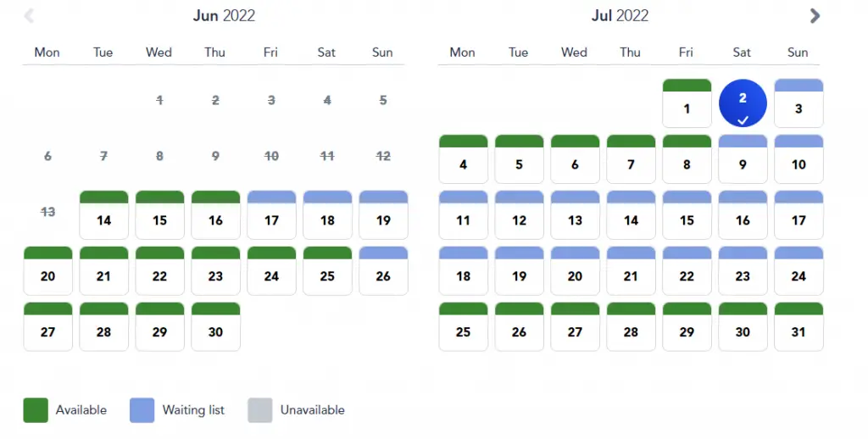Select July 18 waiting list date

click(x=463, y=270)
